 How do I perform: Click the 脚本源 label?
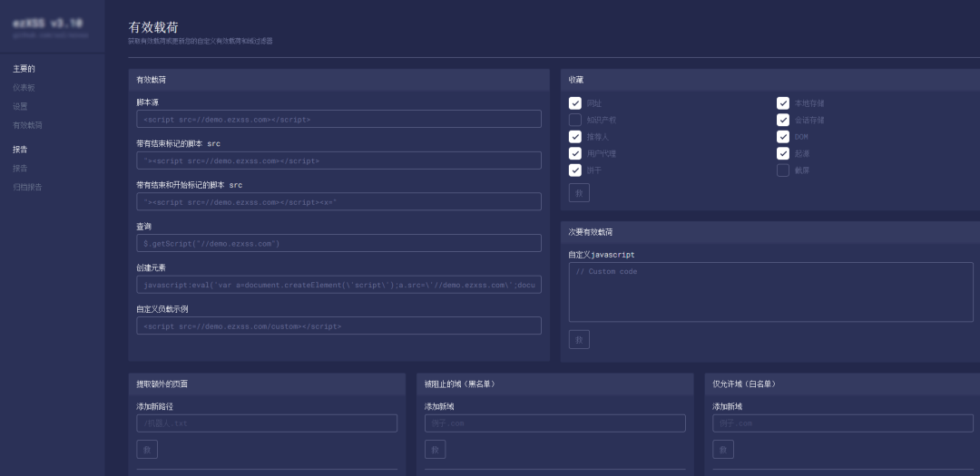(148, 102)
